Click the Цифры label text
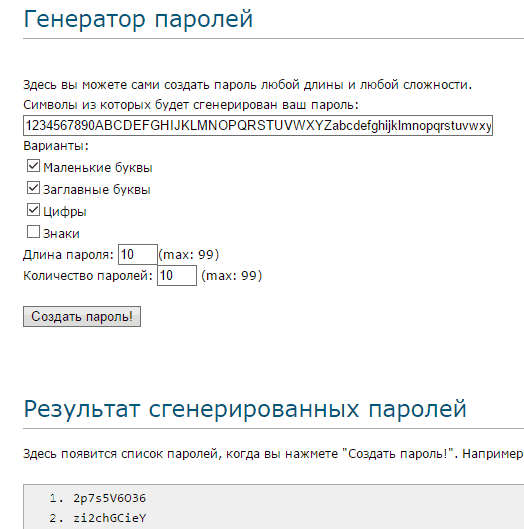This screenshot has width=524, height=529. pos(65,212)
